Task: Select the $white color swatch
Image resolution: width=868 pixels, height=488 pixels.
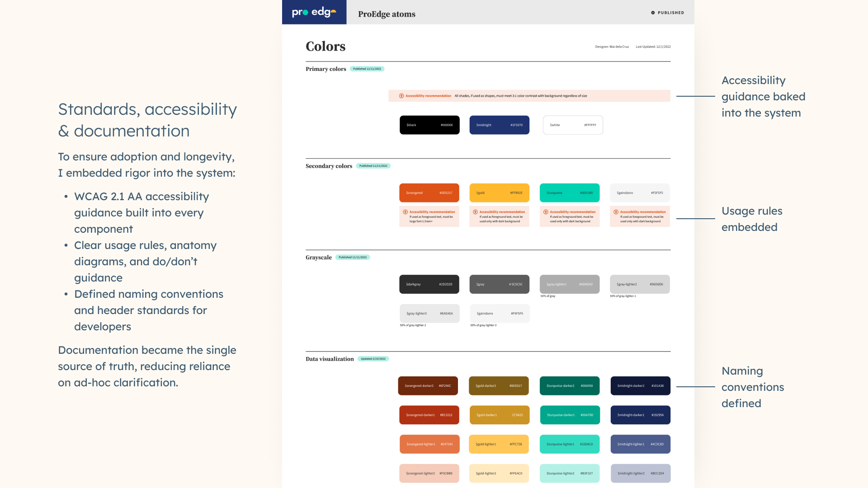Action: (x=572, y=125)
